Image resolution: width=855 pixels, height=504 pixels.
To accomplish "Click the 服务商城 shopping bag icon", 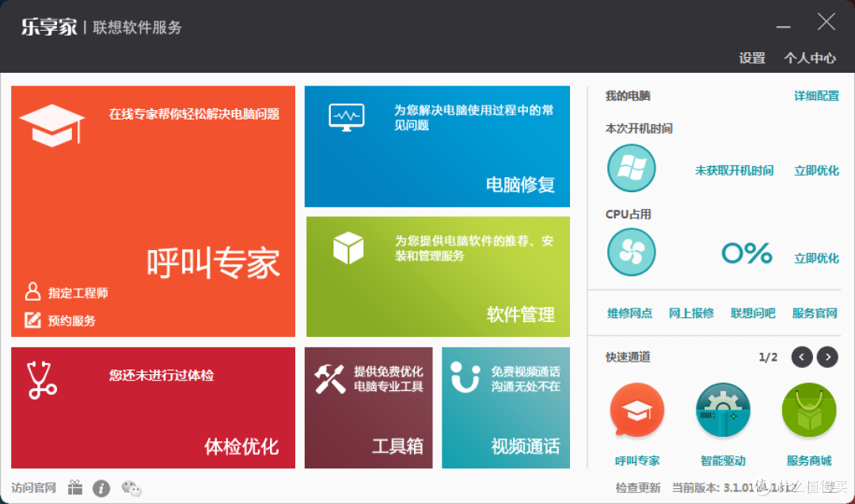I will pos(809,411).
